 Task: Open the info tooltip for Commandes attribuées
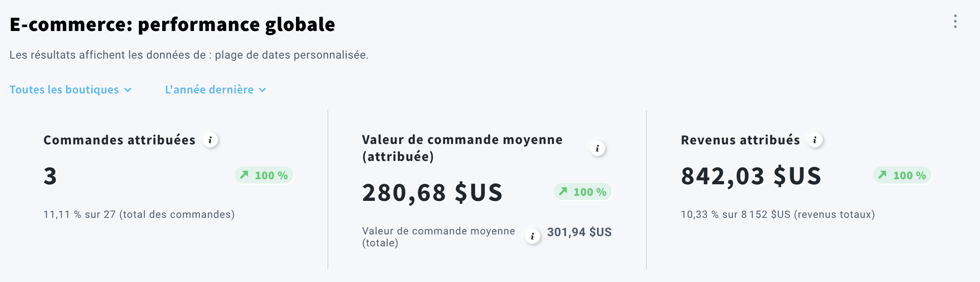coord(211,140)
